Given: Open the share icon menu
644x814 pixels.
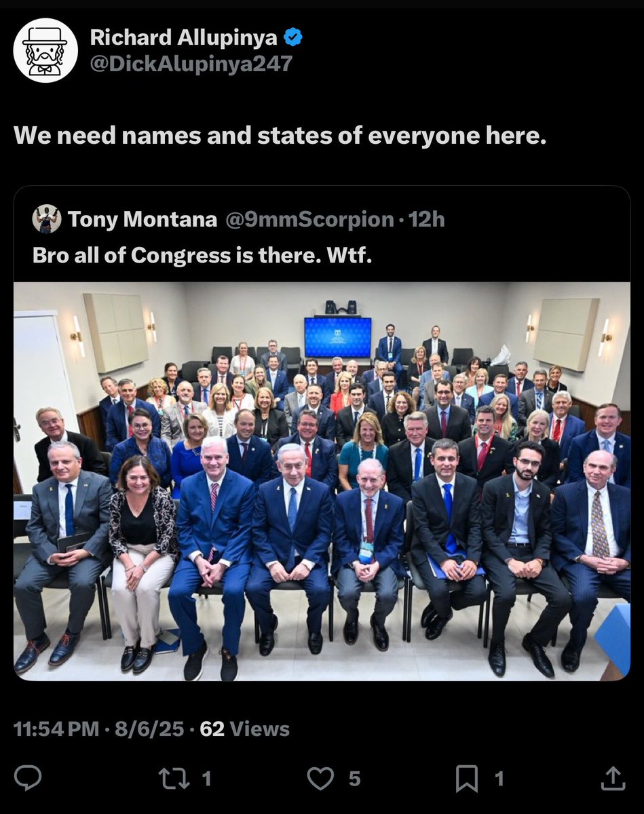Looking at the screenshot, I should pyautogui.click(x=612, y=778).
